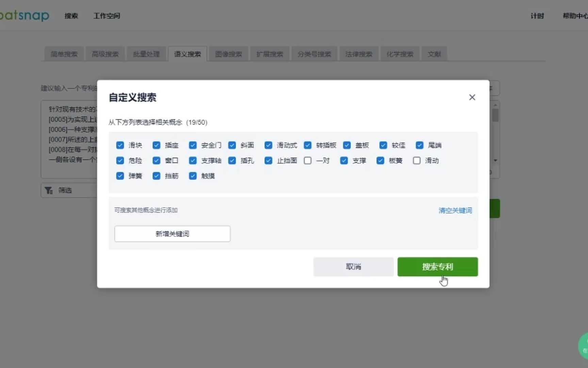Uncheck the 转插板 concept checkbox

tap(308, 145)
